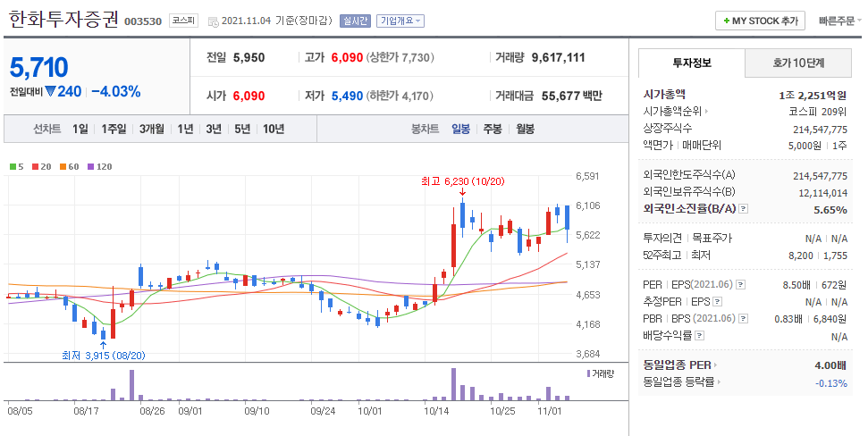The width and height of the screenshot is (868, 436).
Task: Select the 월봉 candle chart
Action: [x=526, y=129]
